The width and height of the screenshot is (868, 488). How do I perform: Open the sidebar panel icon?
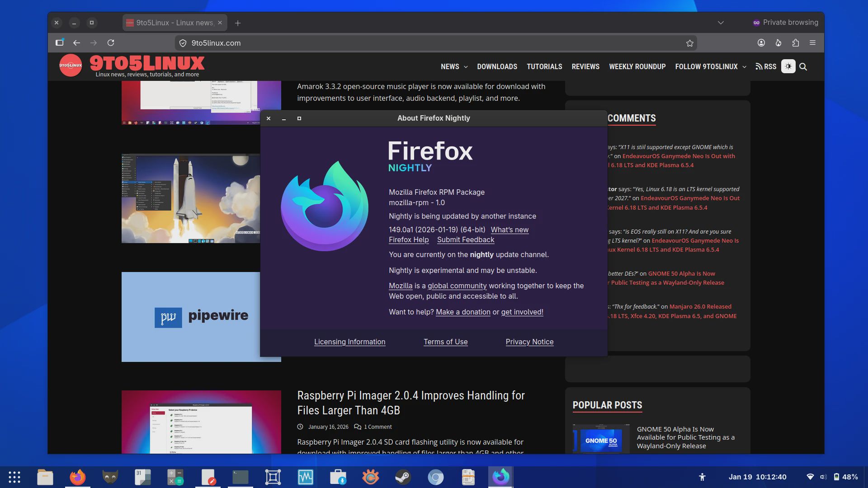pyautogui.click(x=59, y=43)
